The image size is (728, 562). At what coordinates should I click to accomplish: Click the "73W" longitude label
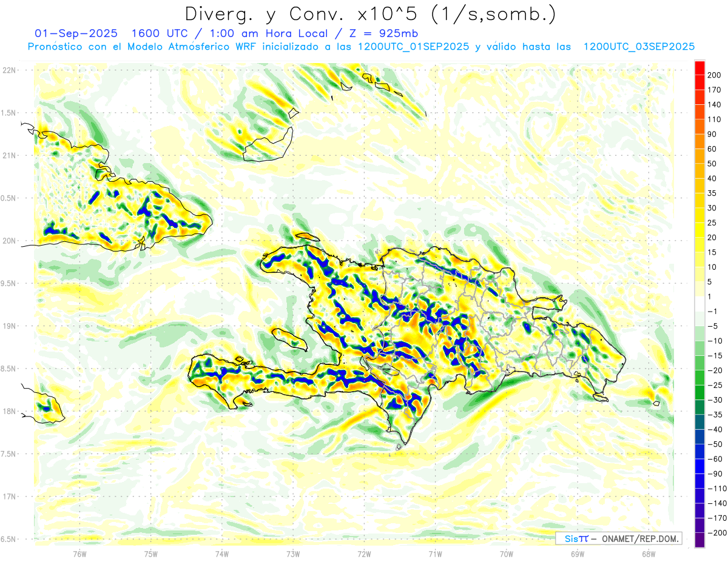[293, 554]
